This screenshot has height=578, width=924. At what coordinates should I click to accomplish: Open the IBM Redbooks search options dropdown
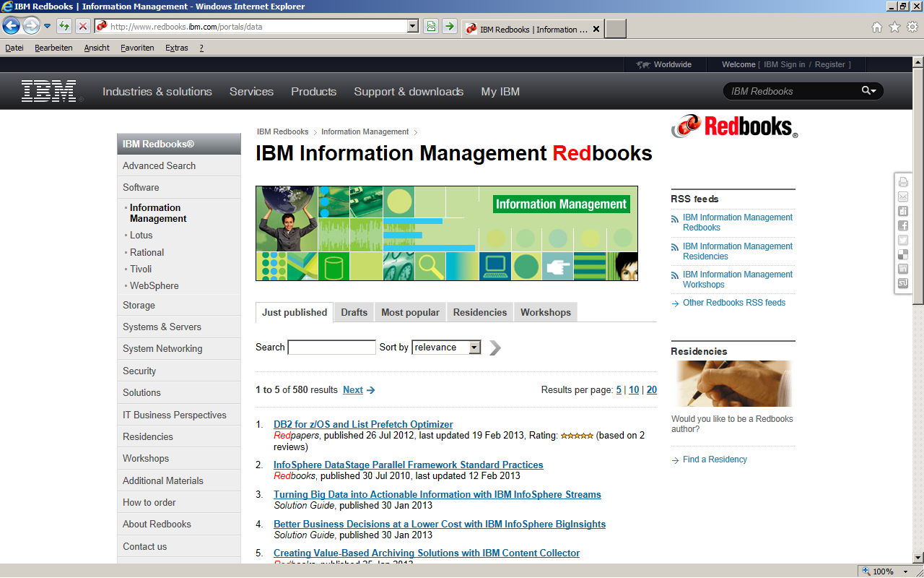pos(868,91)
